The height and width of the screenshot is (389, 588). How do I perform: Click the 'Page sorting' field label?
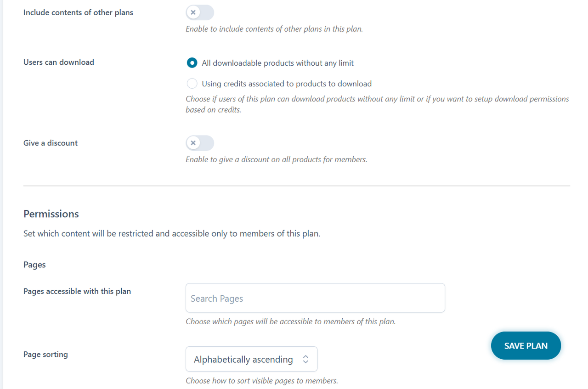click(45, 354)
